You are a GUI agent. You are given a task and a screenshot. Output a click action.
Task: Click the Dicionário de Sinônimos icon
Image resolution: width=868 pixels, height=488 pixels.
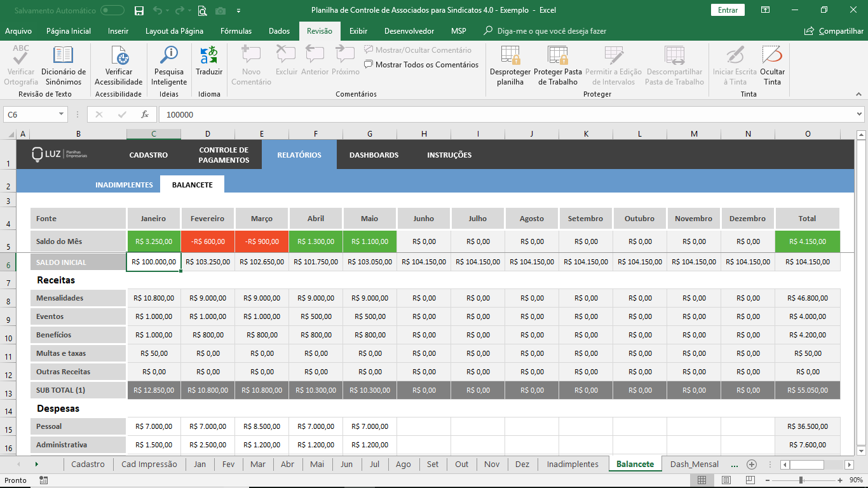[63, 56]
